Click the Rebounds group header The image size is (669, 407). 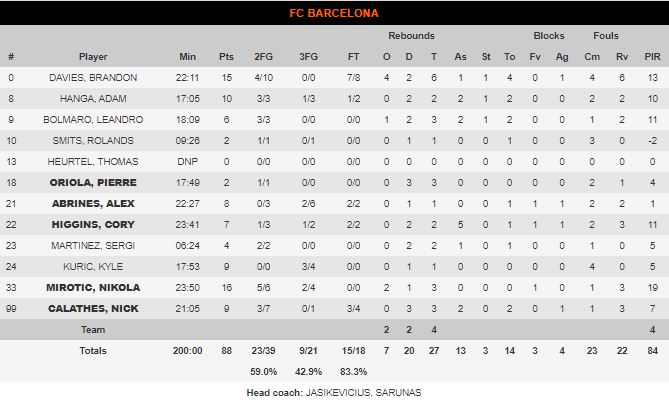(x=410, y=35)
